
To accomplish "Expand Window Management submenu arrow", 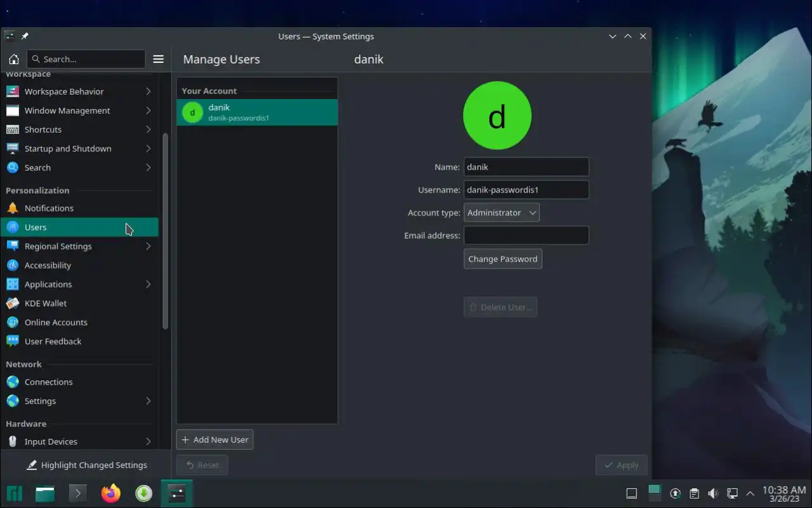I will (x=148, y=110).
